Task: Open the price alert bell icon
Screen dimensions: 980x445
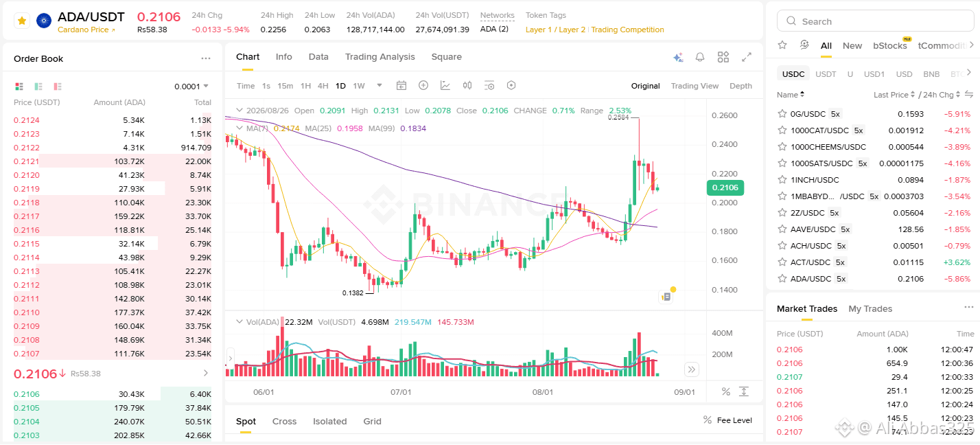Action: click(700, 58)
